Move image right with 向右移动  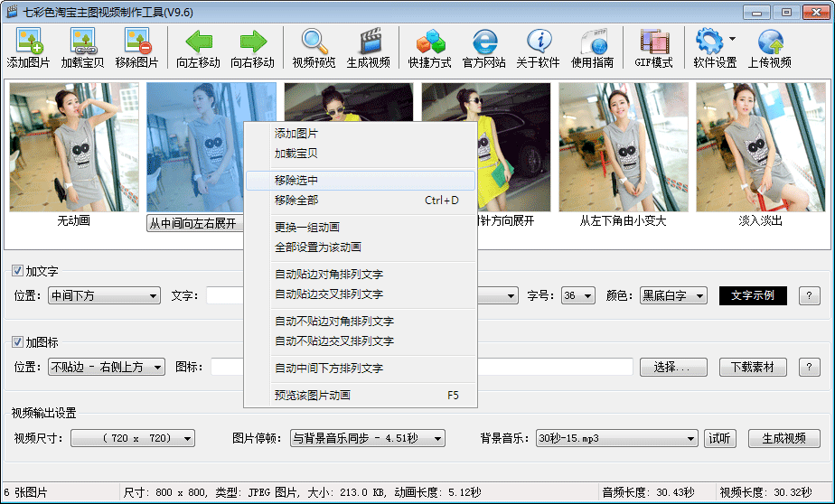click(252, 48)
